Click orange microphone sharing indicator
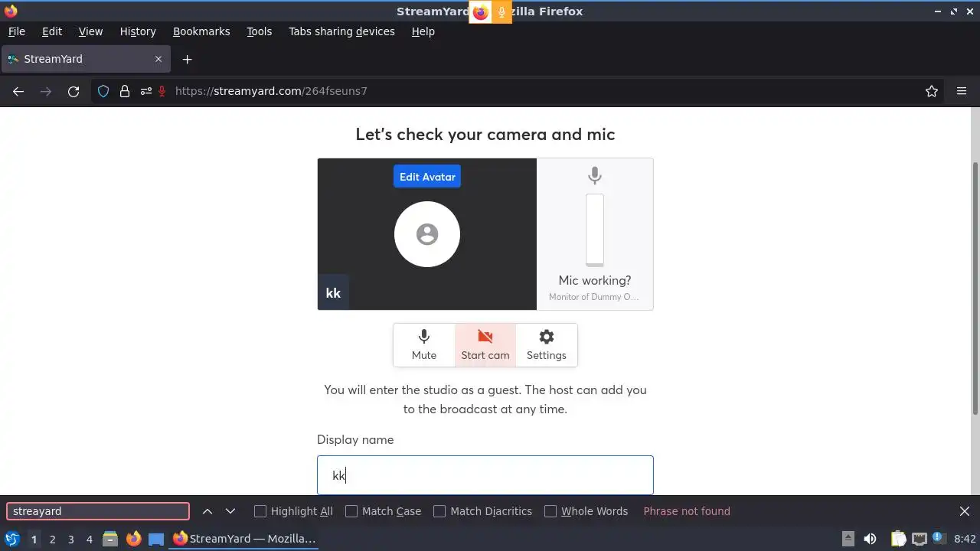This screenshot has height=551, width=980. click(x=501, y=11)
